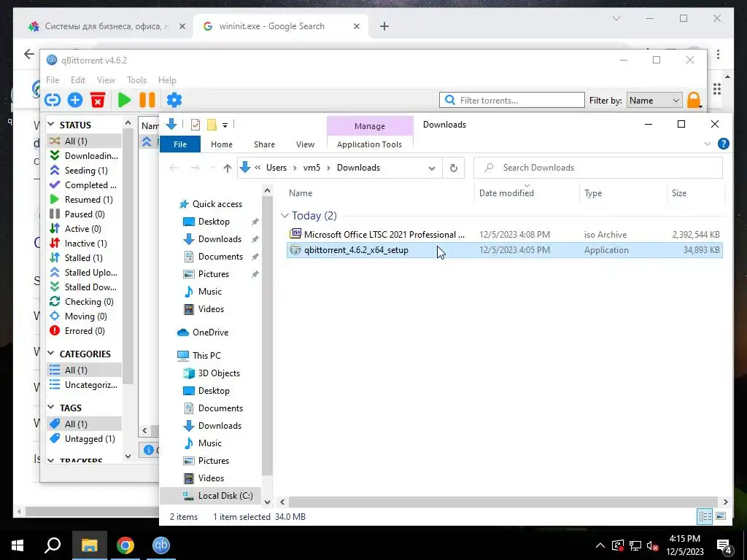Select Errored (0) status filter
This screenshot has width=747, height=560.
pos(85,330)
